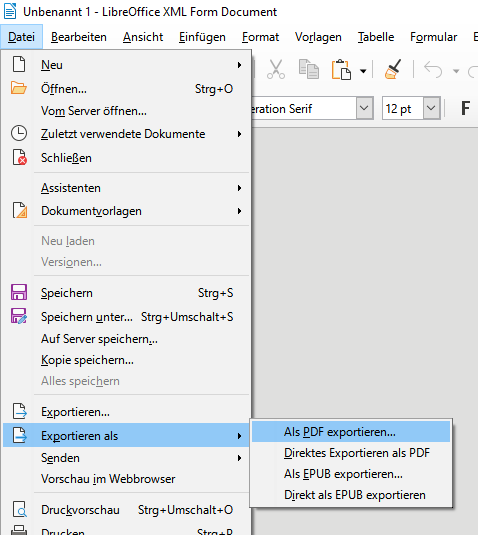
Task: Choose Kopie speichern... entry
Action: click(x=126, y=360)
